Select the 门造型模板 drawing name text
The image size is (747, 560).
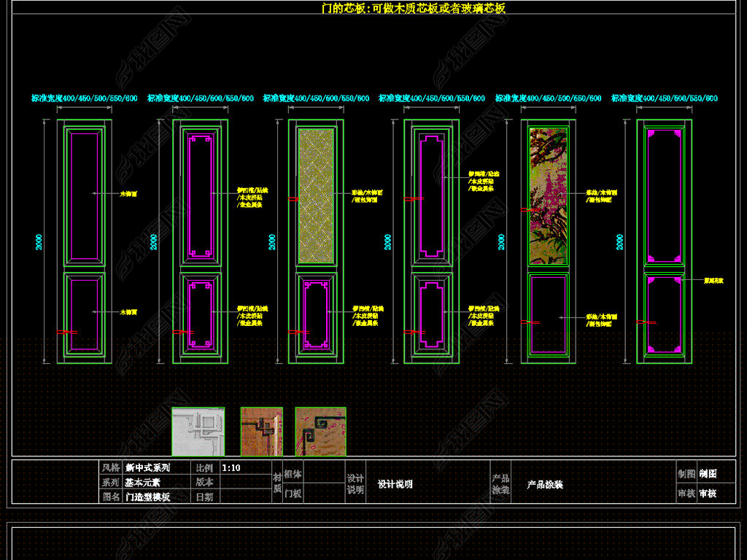tap(147, 497)
